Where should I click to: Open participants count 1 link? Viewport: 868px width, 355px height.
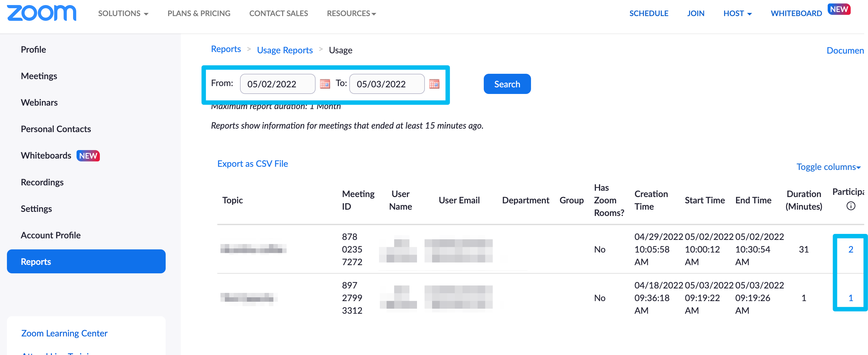tap(850, 298)
